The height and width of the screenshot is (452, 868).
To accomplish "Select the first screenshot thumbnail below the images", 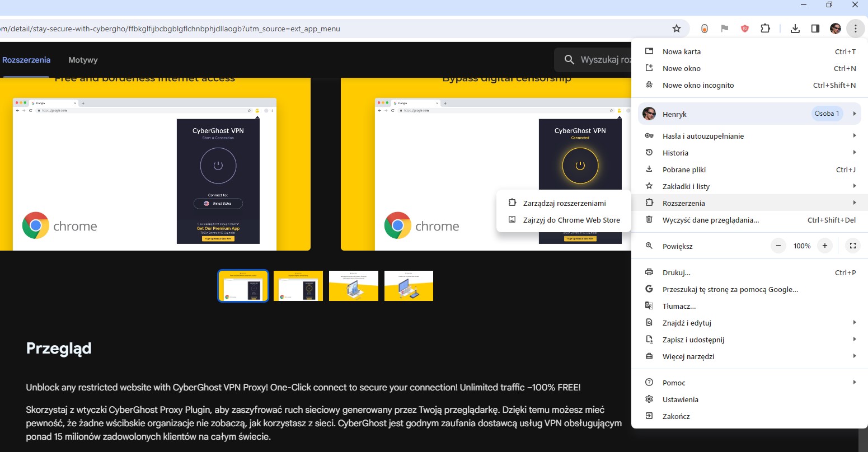I will pyautogui.click(x=243, y=286).
